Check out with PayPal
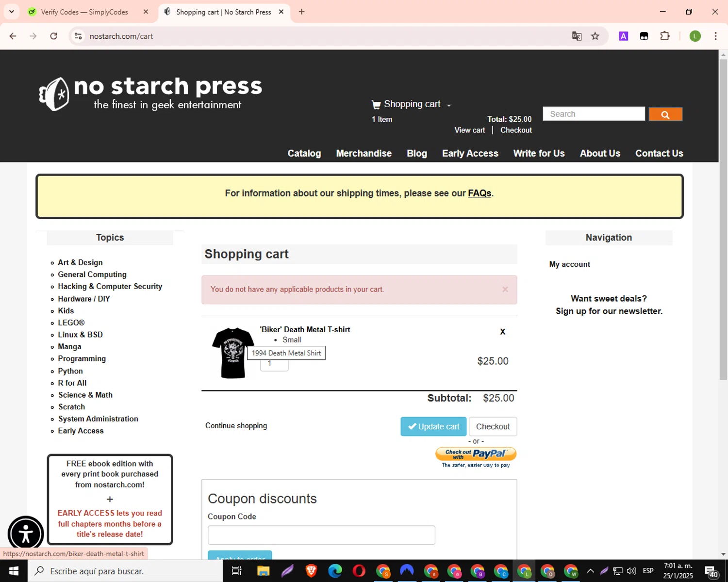The width and height of the screenshot is (728, 582). point(476,454)
